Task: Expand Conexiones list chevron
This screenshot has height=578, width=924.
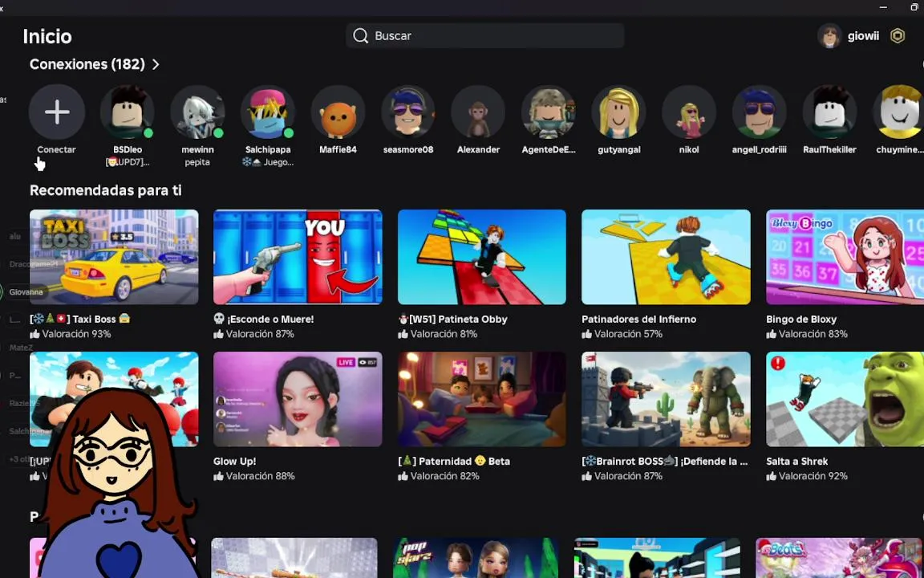Action: tap(156, 64)
